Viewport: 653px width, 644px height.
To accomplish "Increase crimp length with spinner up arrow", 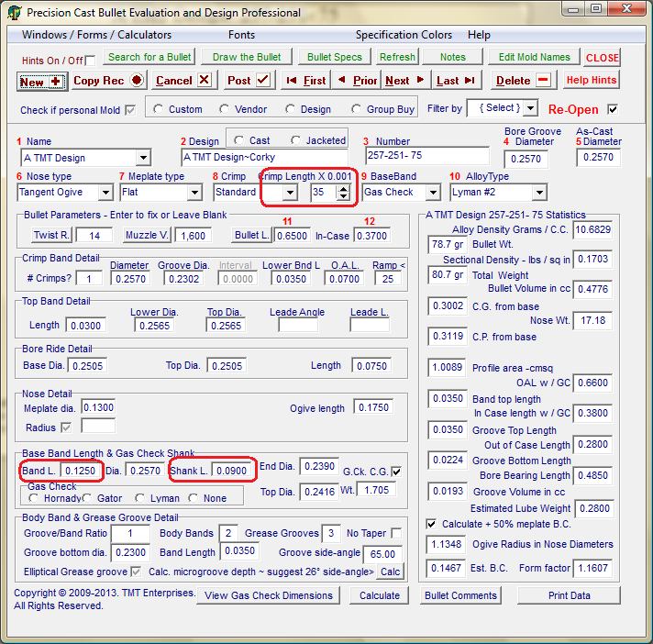I will pos(343,189).
